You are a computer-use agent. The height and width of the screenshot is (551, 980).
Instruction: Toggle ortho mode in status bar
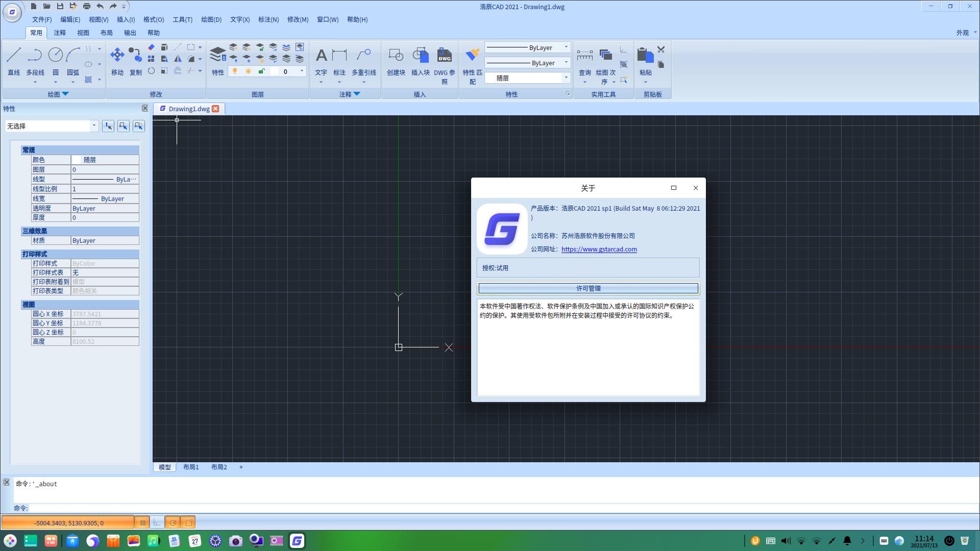pos(157,522)
